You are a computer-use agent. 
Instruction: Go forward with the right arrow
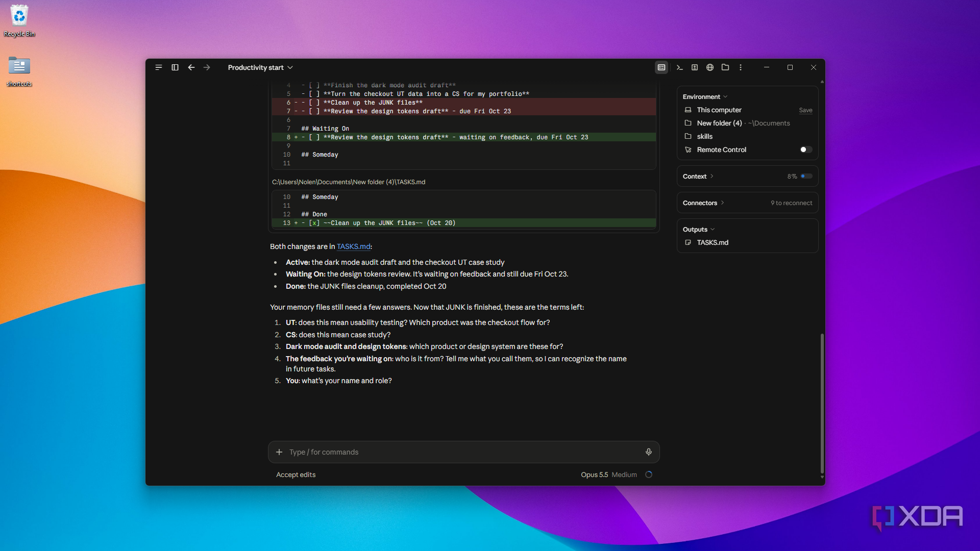[207, 67]
